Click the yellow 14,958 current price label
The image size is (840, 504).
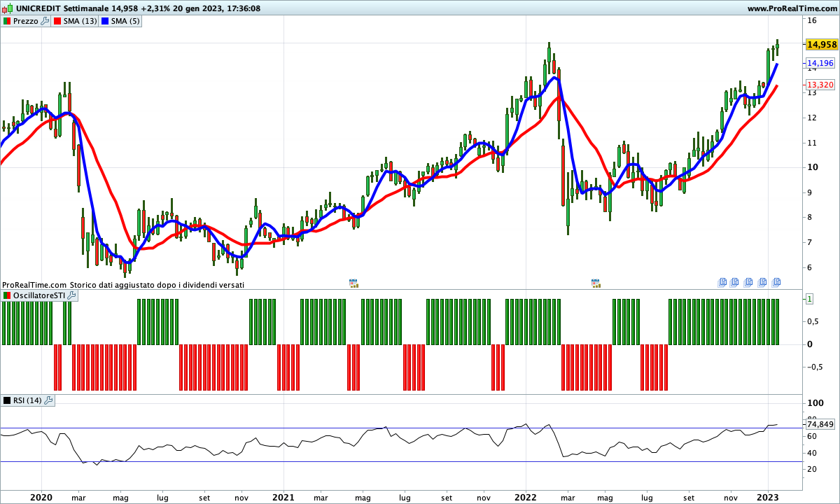point(822,44)
